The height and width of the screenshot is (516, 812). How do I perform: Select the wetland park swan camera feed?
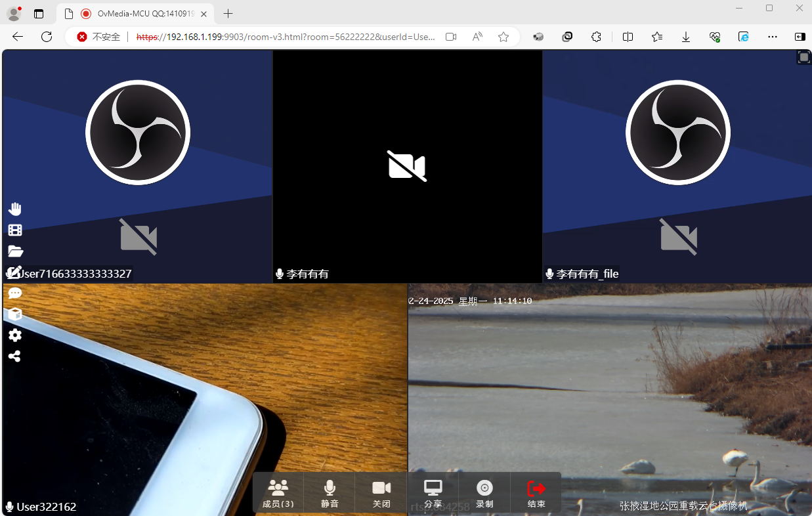(610, 399)
